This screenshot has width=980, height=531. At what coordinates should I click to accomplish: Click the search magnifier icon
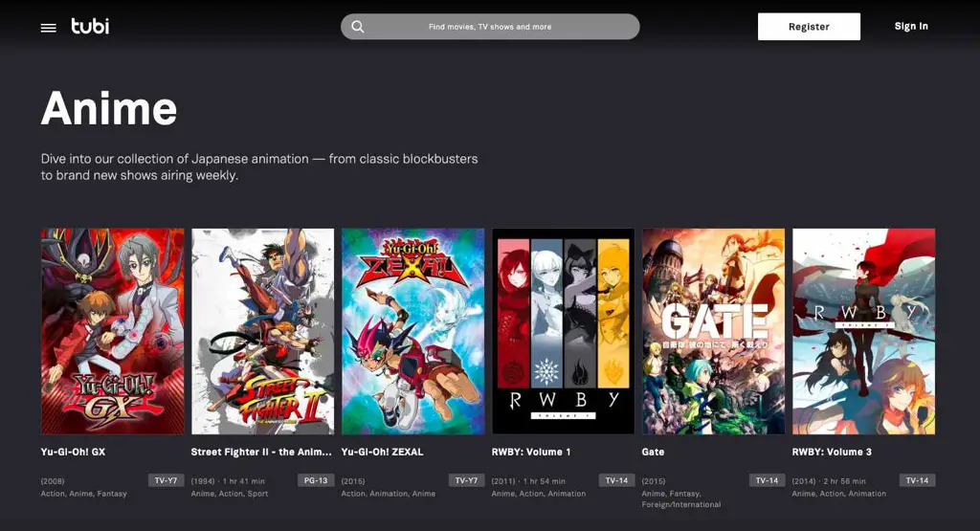tap(358, 27)
